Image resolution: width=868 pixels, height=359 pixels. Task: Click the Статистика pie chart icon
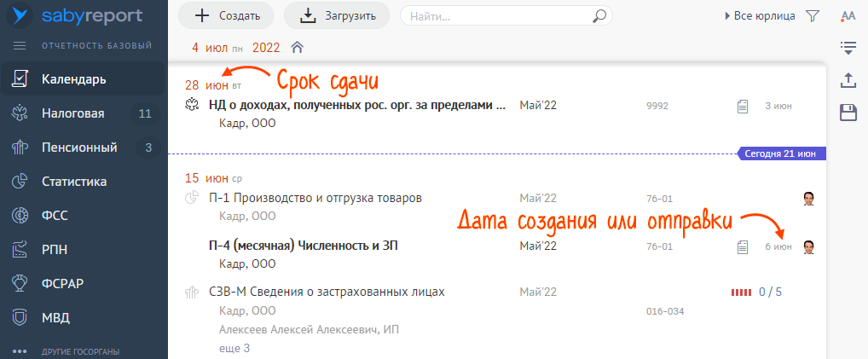[x=20, y=181]
